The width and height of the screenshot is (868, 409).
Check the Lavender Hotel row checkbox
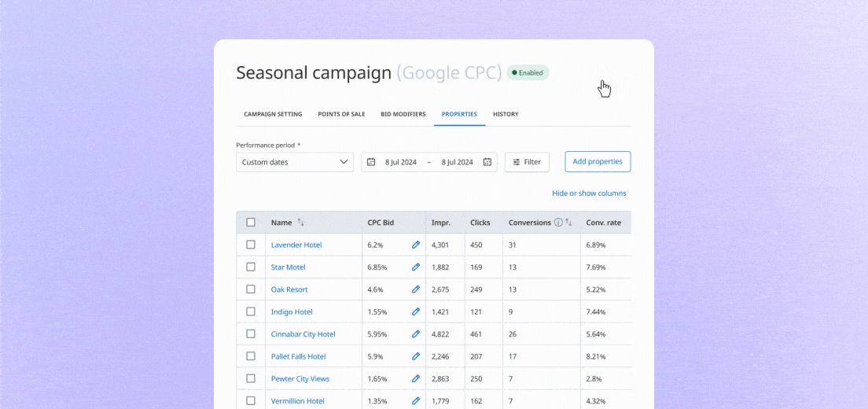tap(251, 245)
